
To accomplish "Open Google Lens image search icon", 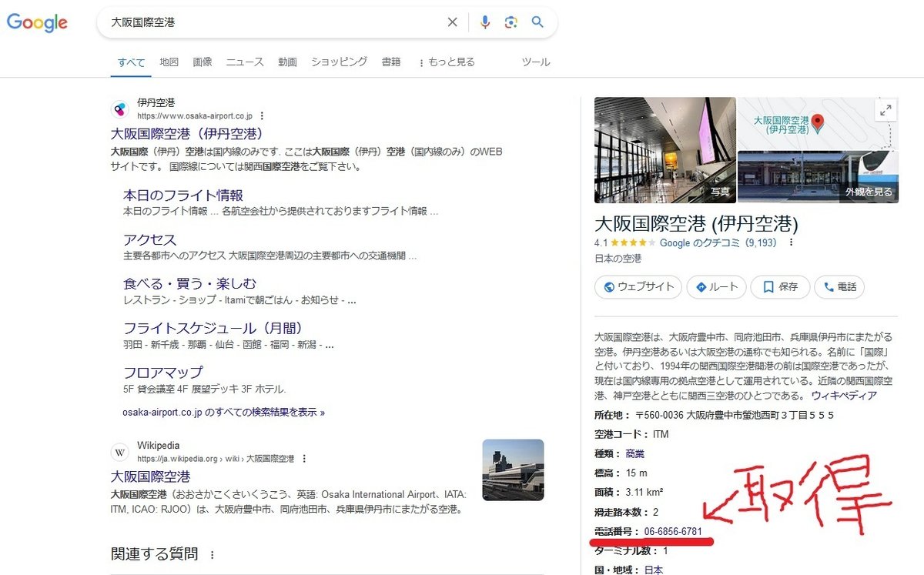I will [x=511, y=22].
